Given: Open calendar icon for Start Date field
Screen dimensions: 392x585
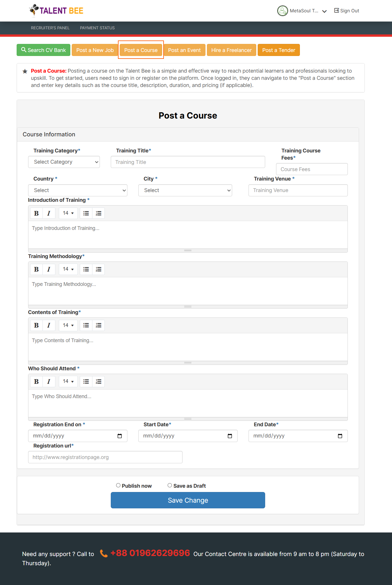Looking at the screenshot, I should point(230,436).
